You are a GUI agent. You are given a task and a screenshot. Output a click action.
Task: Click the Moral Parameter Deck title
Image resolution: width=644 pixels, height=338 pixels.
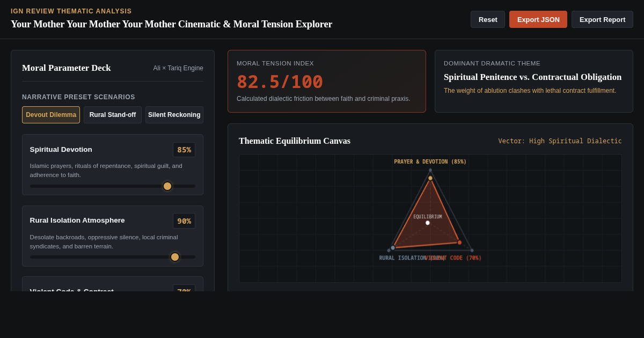coord(67,68)
